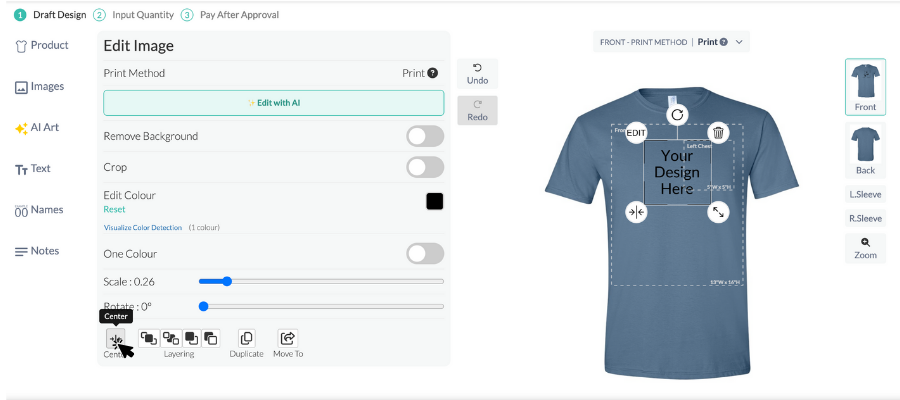Click the Duplicate icon
Image resolution: width=900 pixels, height=400 pixels.
(x=246, y=339)
